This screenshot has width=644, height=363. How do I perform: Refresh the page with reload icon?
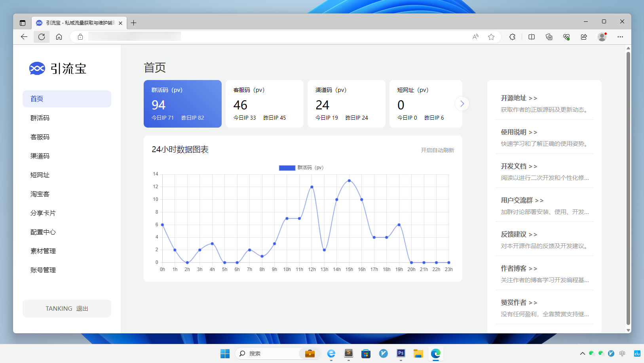click(x=42, y=37)
